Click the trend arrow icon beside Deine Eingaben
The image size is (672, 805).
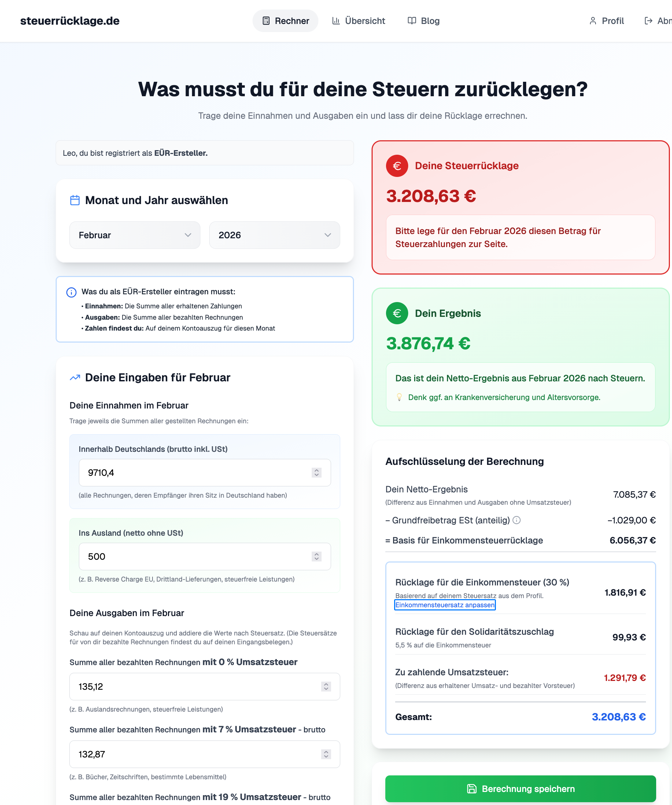[75, 377]
